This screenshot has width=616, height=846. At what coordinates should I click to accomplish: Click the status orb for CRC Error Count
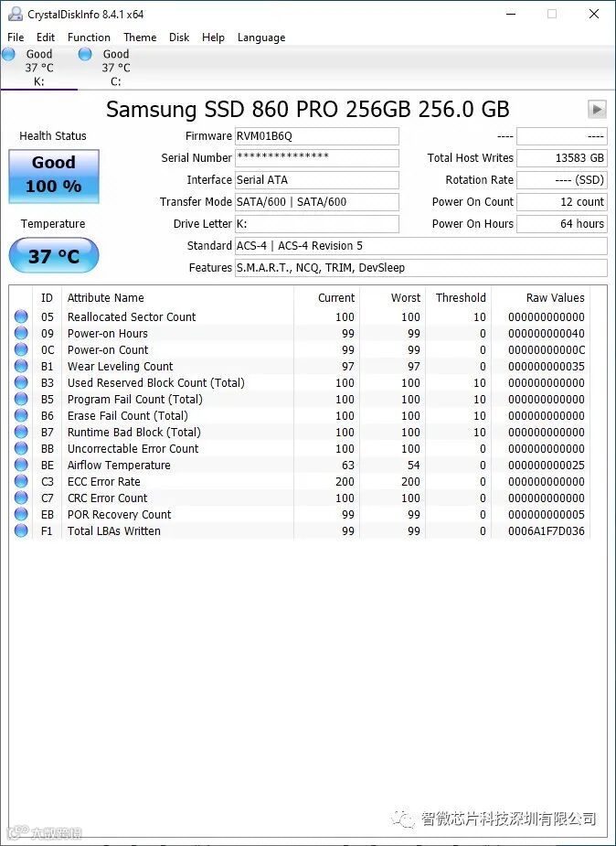tap(21, 498)
